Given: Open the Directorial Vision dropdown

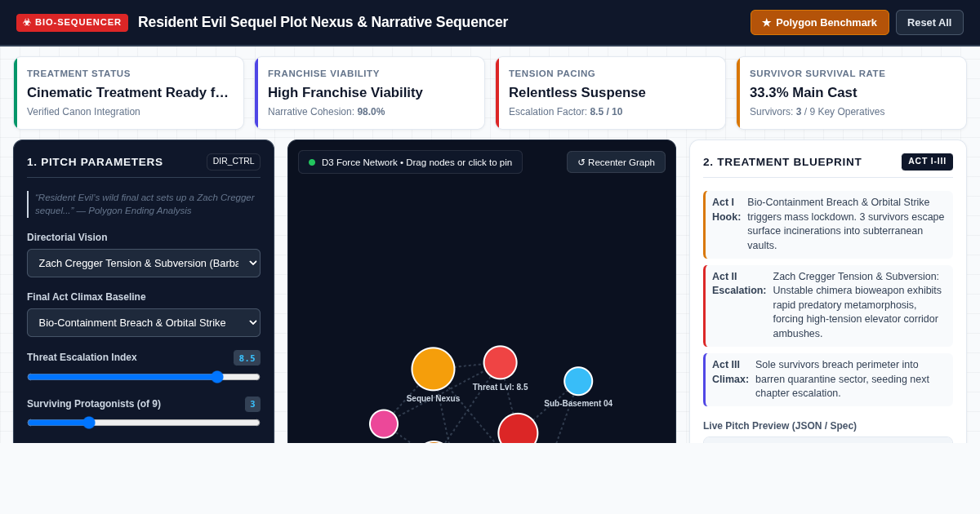Looking at the screenshot, I should [144, 264].
